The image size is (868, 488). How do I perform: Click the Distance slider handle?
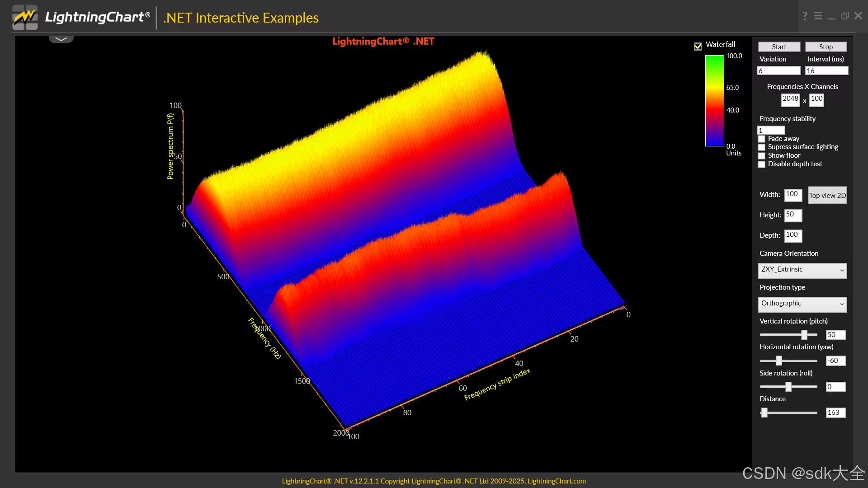click(764, 413)
